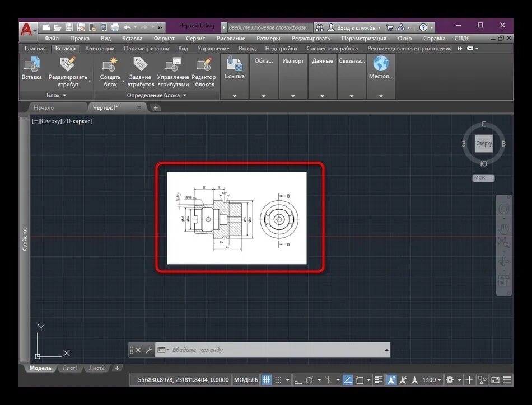The height and width of the screenshot is (405, 532).
Task: Open the Свойства side palette bar
Action: 25,239
